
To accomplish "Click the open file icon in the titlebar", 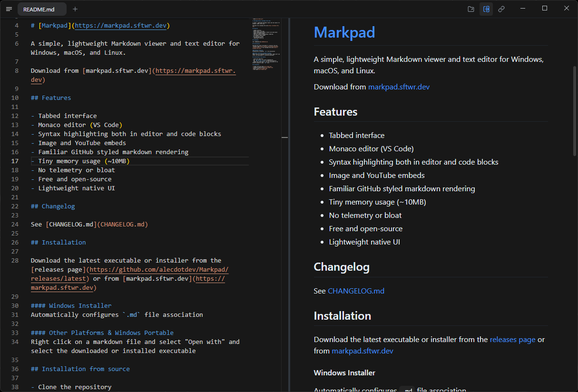I will pos(470,9).
